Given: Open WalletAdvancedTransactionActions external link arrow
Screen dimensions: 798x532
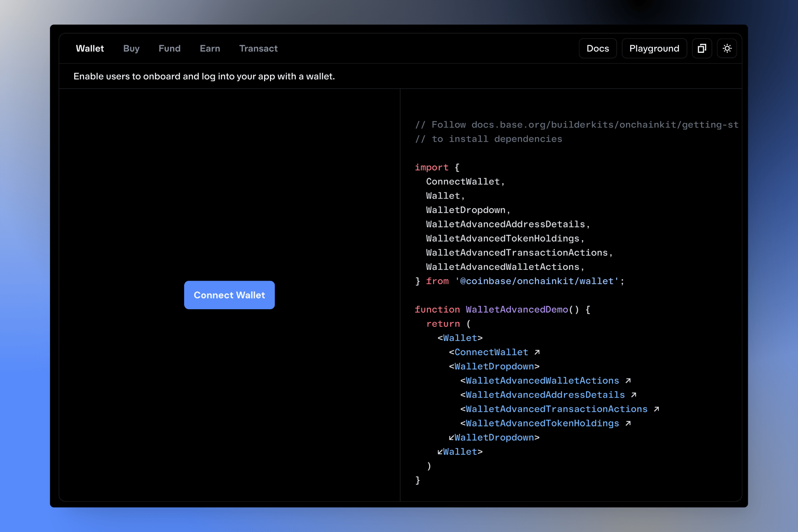Looking at the screenshot, I should pos(657,409).
